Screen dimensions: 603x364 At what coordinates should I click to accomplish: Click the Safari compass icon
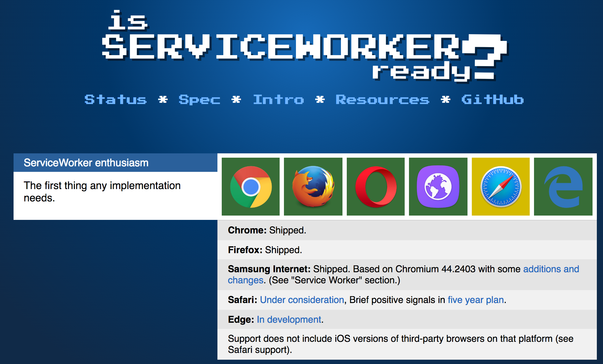click(501, 187)
